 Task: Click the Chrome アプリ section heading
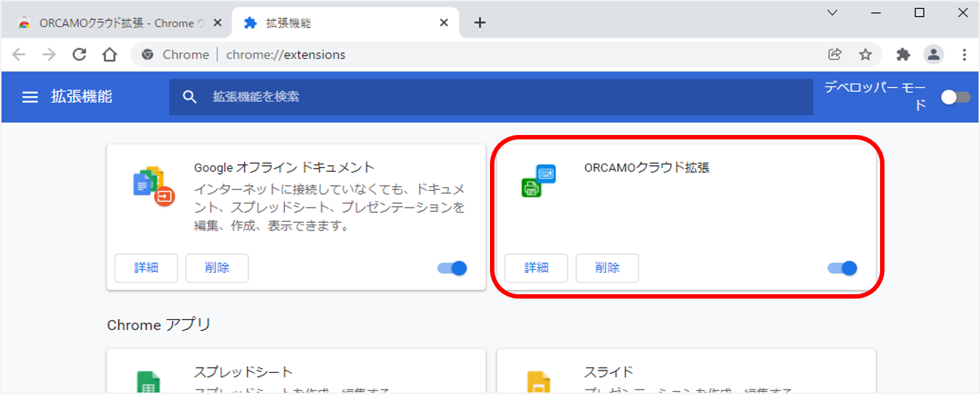point(159,324)
